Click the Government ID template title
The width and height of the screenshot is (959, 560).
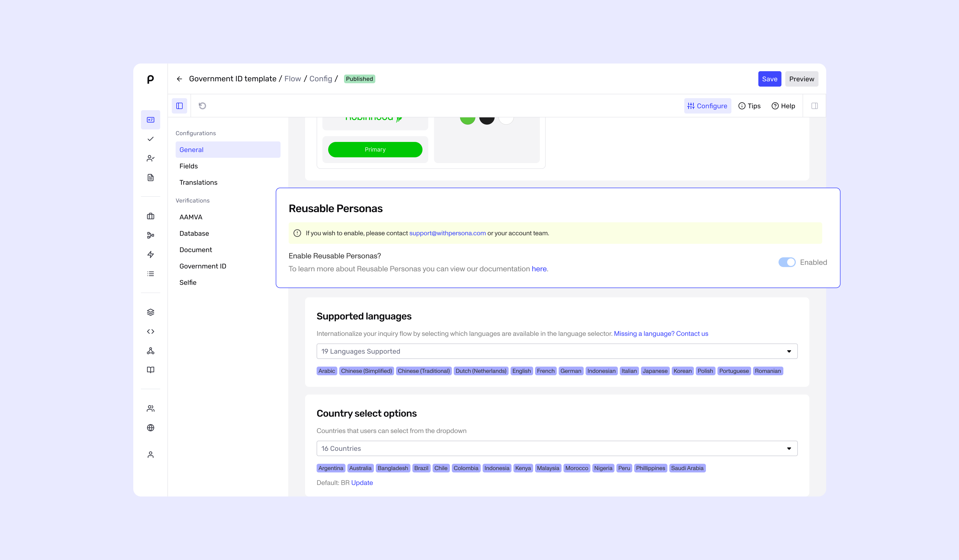pyautogui.click(x=232, y=79)
